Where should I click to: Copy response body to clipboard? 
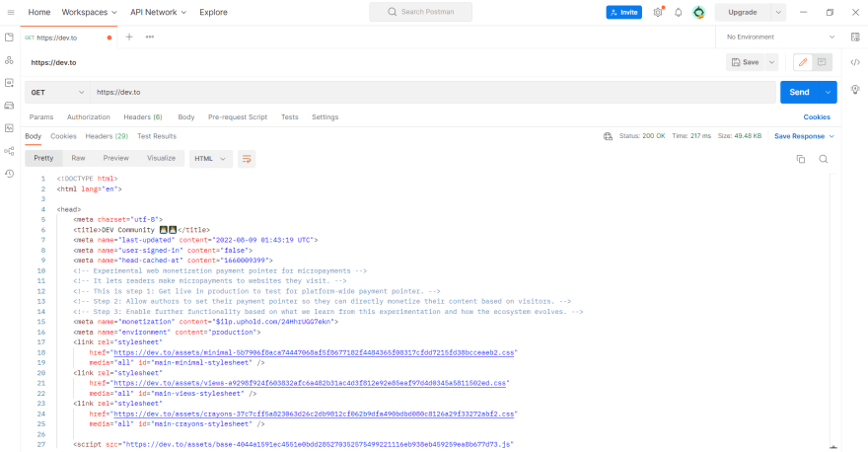pyautogui.click(x=801, y=159)
